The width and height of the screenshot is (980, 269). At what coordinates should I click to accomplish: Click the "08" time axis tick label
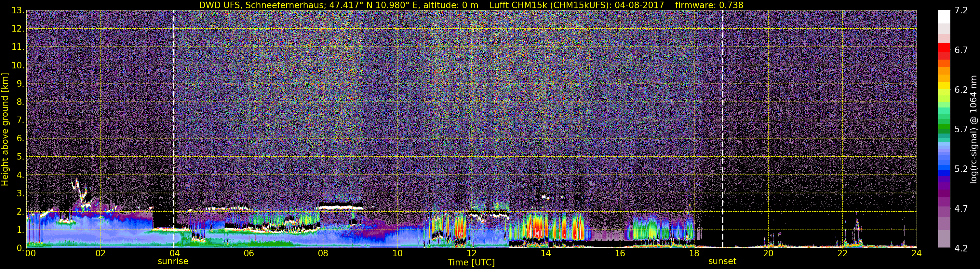[x=323, y=254]
